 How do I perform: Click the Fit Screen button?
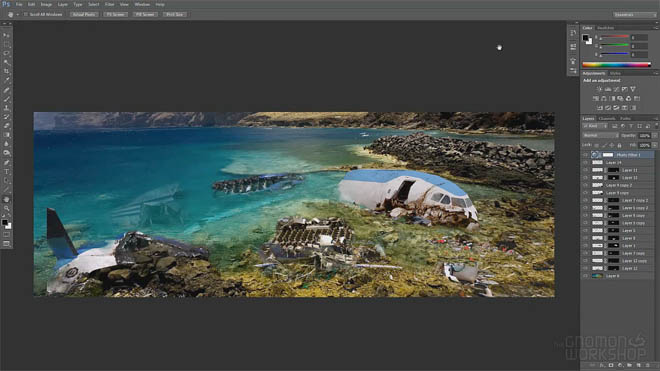coord(115,14)
